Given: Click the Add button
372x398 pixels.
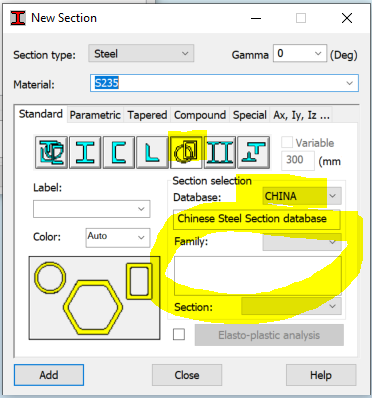Looking at the screenshot, I should click(49, 375).
